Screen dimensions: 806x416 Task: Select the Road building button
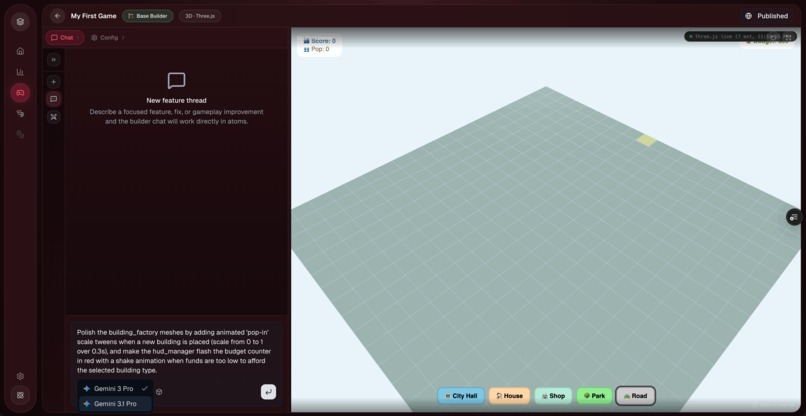click(635, 395)
